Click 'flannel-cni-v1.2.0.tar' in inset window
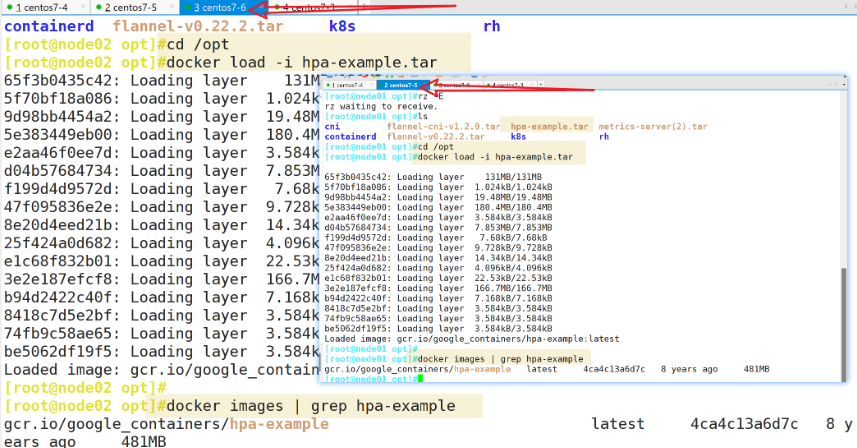This screenshot has height=448, width=857. [443, 126]
